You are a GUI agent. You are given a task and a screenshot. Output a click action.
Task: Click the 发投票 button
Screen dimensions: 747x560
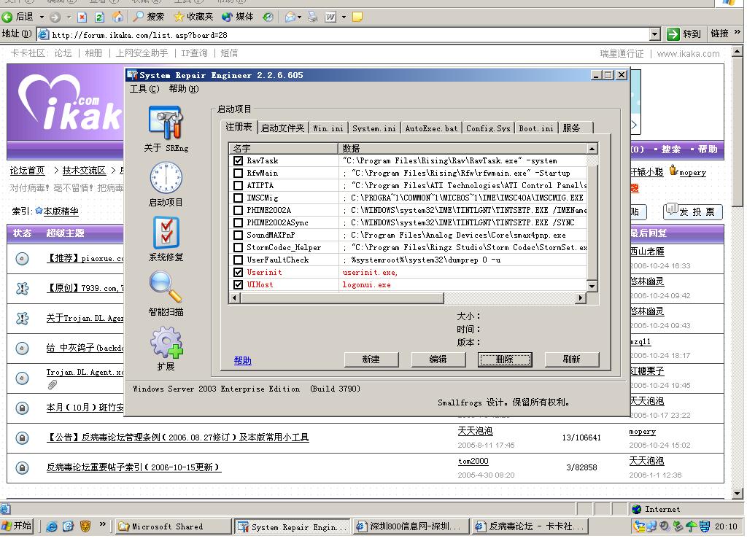[x=693, y=211]
